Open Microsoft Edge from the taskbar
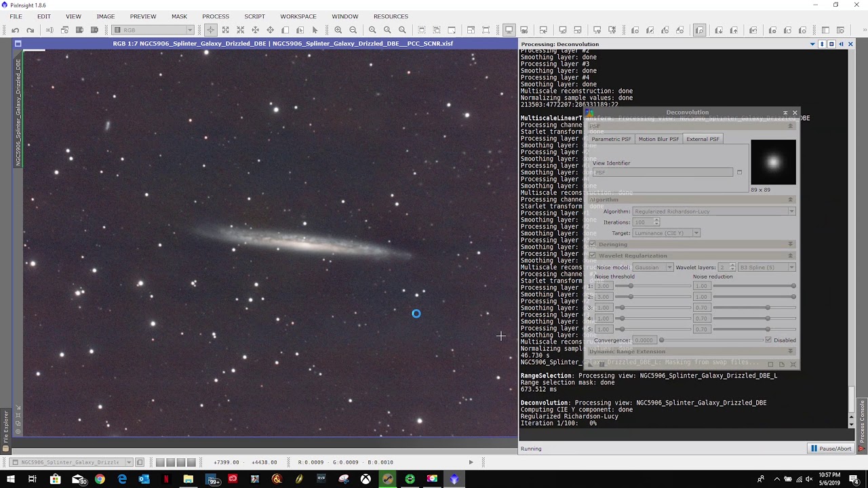Image resolution: width=868 pixels, height=488 pixels. pos(122,479)
